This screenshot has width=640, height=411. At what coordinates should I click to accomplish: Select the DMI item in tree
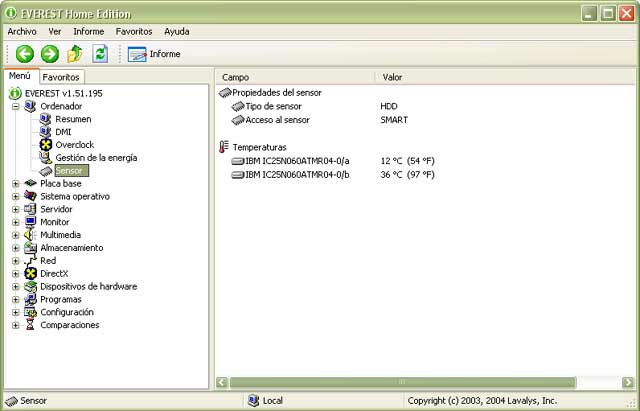point(63,132)
